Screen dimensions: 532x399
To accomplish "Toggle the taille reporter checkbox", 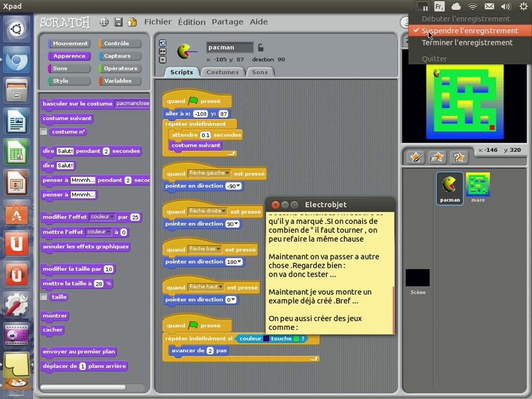I will pos(43,297).
